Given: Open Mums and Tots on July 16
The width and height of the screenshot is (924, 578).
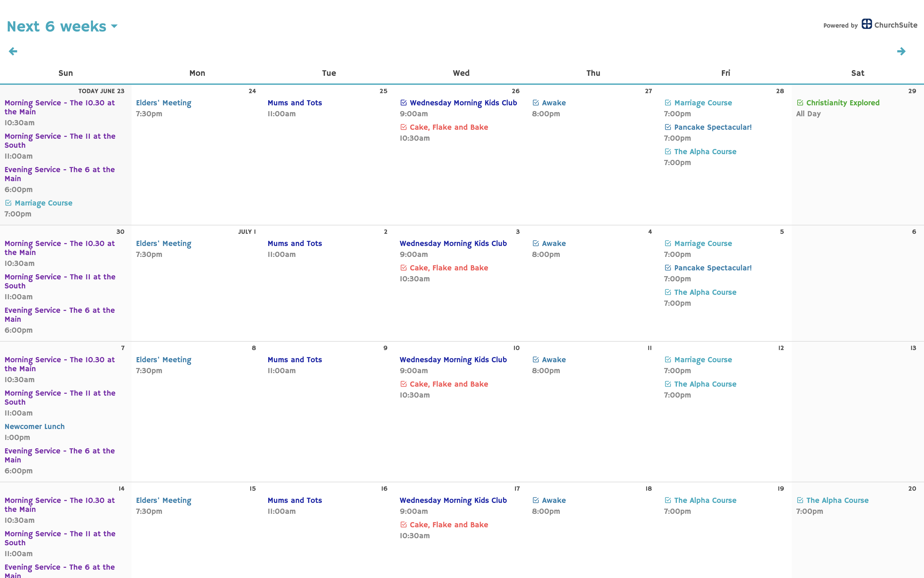Looking at the screenshot, I should pos(295,500).
